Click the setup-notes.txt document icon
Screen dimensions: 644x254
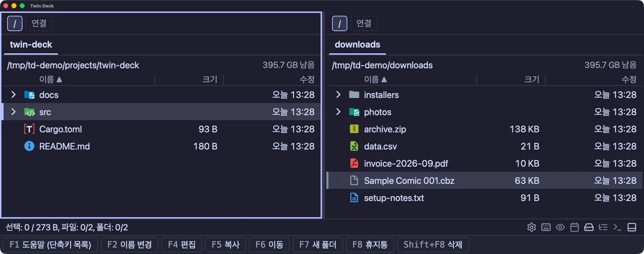(354, 198)
